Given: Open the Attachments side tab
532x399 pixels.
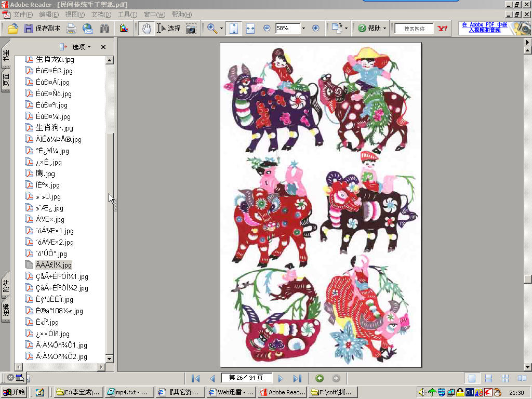Looking at the screenshot, I should point(6,286).
